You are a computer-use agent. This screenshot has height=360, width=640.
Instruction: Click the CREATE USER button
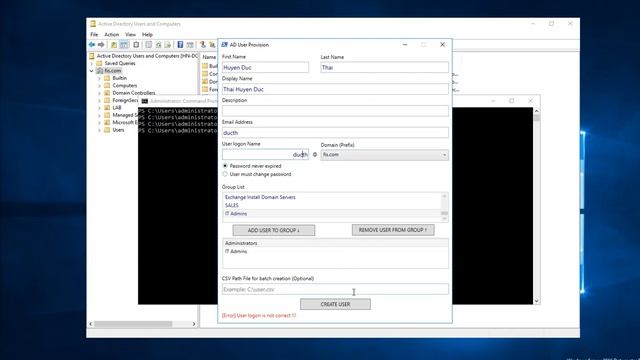click(x=335, y=304)
